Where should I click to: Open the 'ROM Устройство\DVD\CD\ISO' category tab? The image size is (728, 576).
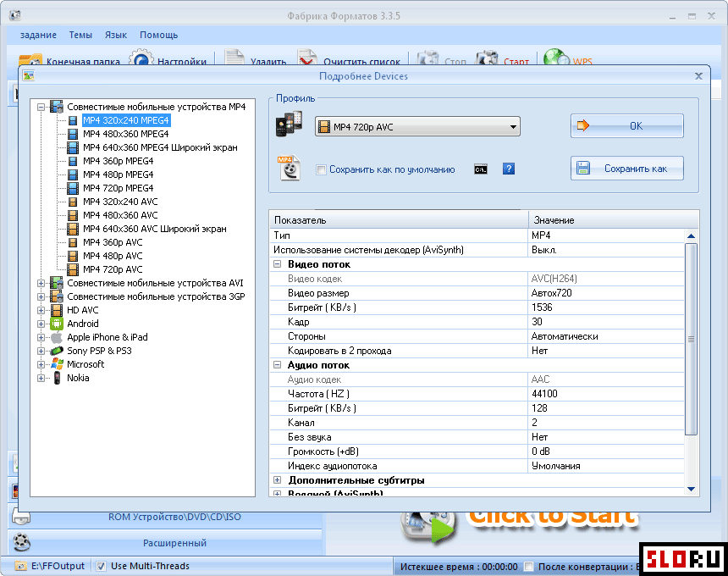click(x=174, y=517)
